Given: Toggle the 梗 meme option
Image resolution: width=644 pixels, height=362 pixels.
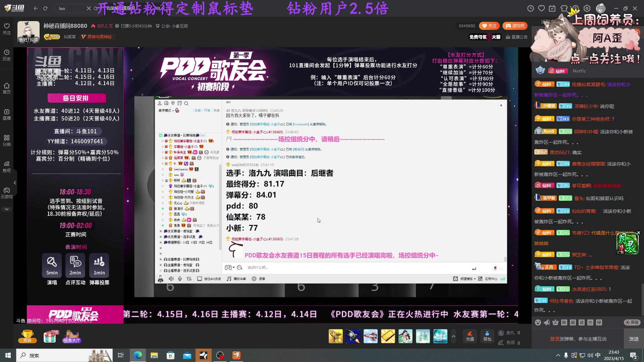Looking at the screenshot, I should (x=599, y=322).
